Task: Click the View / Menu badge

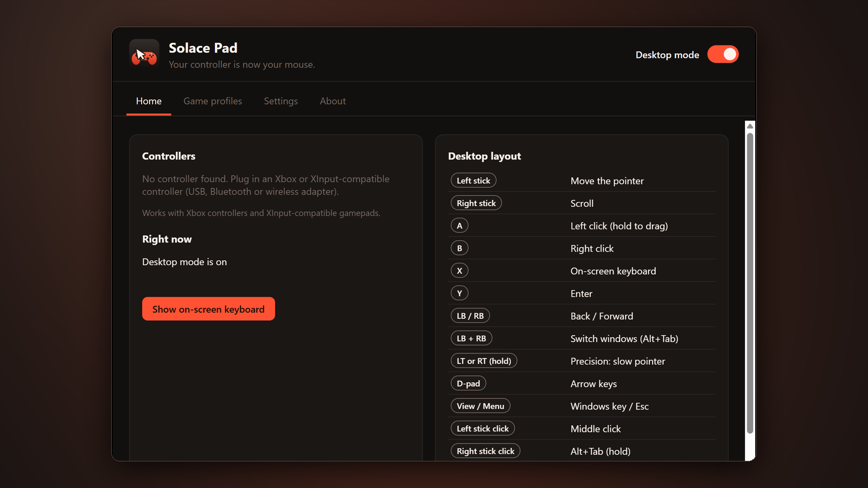Action: (481, 406)
